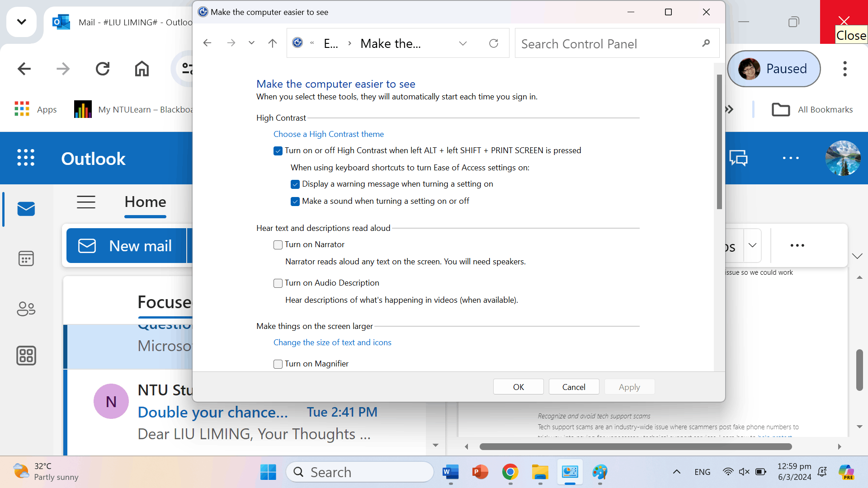Check Turn on Audio Description
868x488 pixels.
click(x=278, y=283)
